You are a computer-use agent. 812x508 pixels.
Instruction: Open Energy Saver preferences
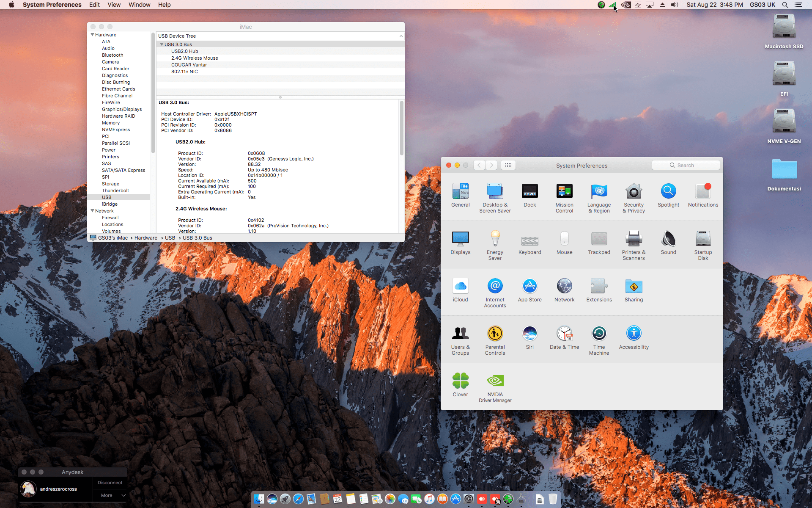pyautogui.click(x=495, y=245)
